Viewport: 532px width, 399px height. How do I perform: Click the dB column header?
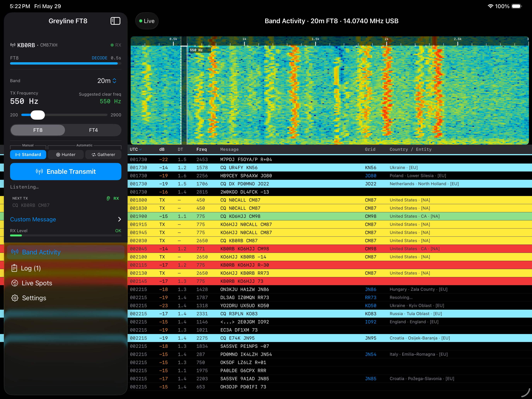(x=162, y=149)
